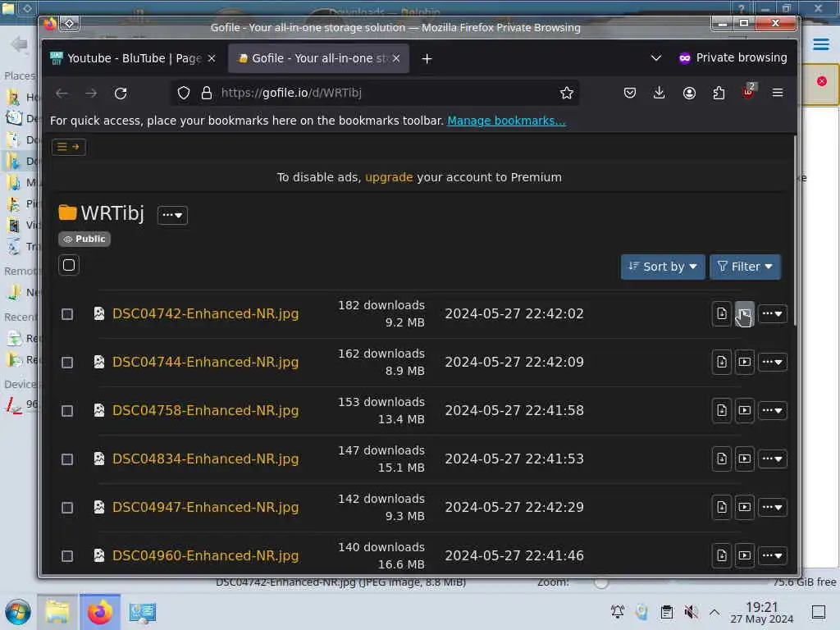Open more options for DSC04744-Enhanced-NR.jpg
This screenshot has width=840, height=630.
point(773,362)
